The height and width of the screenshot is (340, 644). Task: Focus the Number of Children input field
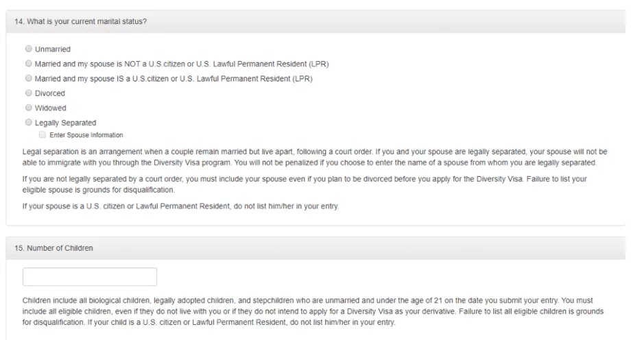click(x=90, y=277)
